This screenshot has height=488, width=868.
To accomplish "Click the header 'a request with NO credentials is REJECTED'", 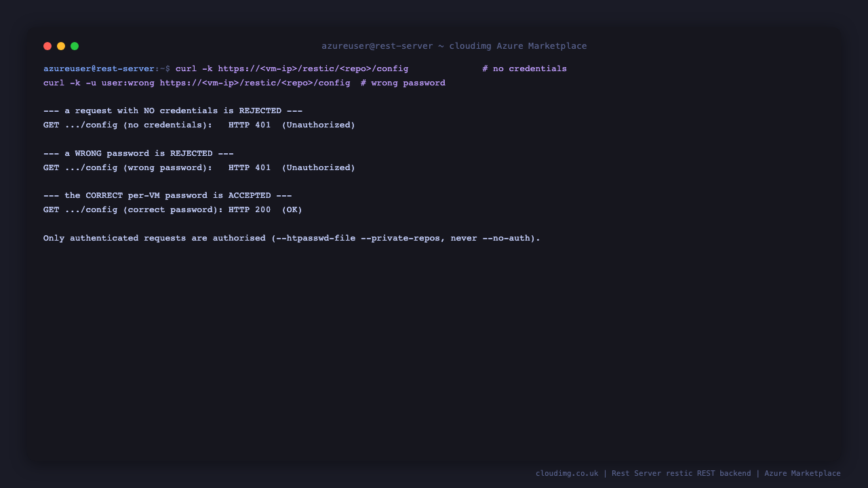I will coord(173,111).
